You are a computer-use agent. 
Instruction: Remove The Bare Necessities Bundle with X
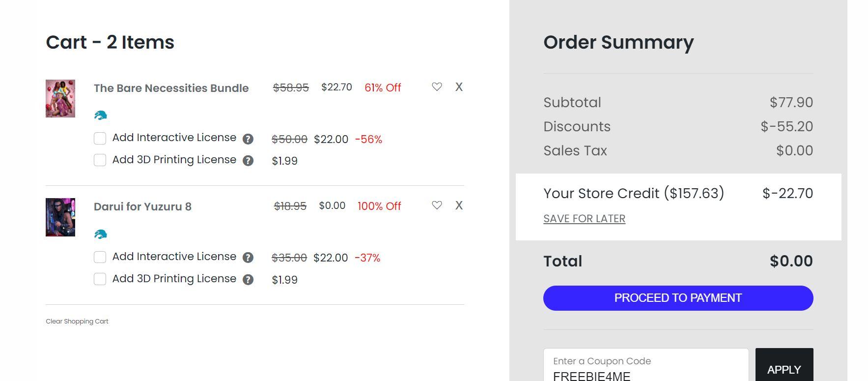459,87
